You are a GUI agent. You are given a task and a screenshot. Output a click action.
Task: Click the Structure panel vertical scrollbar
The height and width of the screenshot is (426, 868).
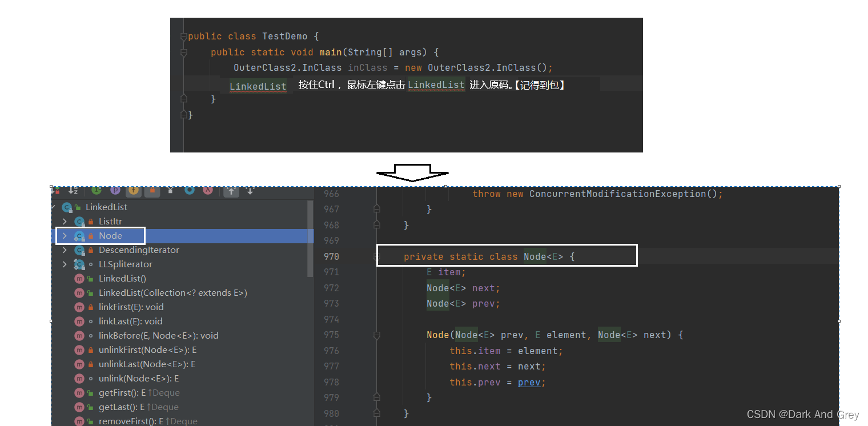coord(311,239)
